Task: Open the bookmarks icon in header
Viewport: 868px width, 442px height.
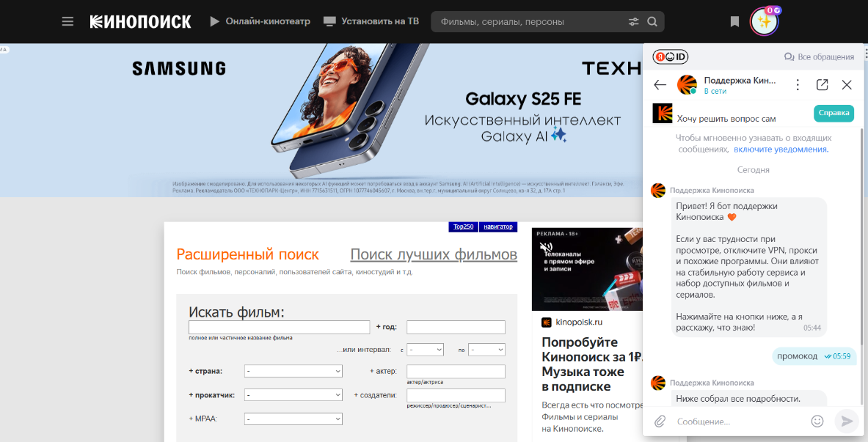Action: point(734,21)
